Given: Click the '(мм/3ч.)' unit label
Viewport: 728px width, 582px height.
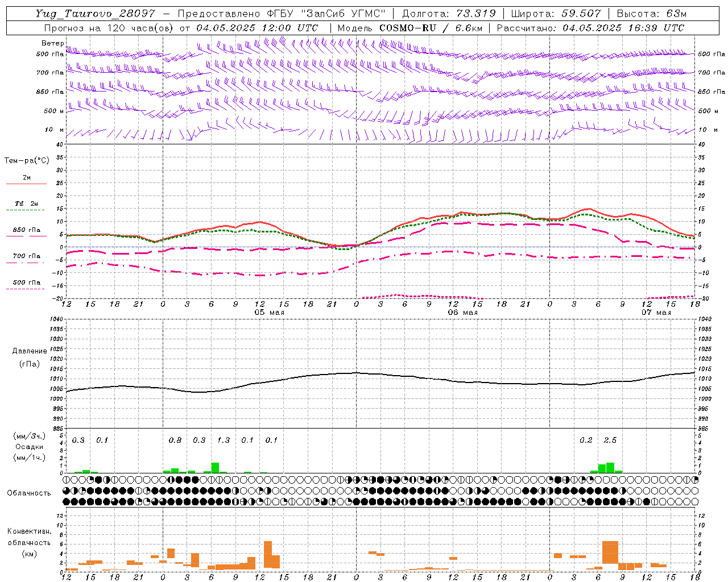Looking at the screenshot, I should pyautogui.click(x=30, y=436).
